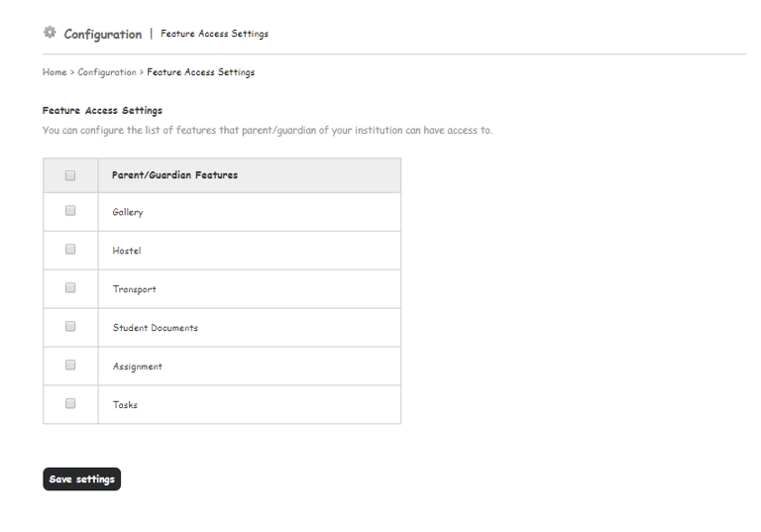Tick the Transport checkbox
This screenshot has height=532, width=761.
[70, 288]
